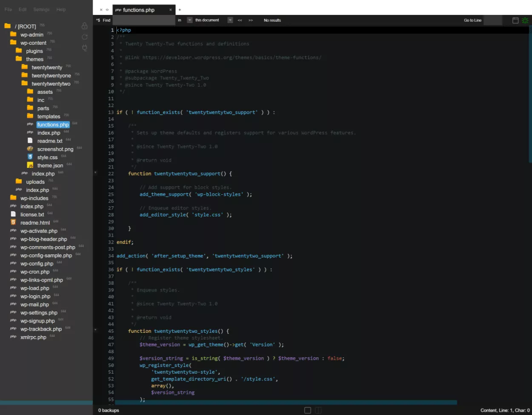Fold code at line 22 gutter arrow

click(x=95, y=173)
